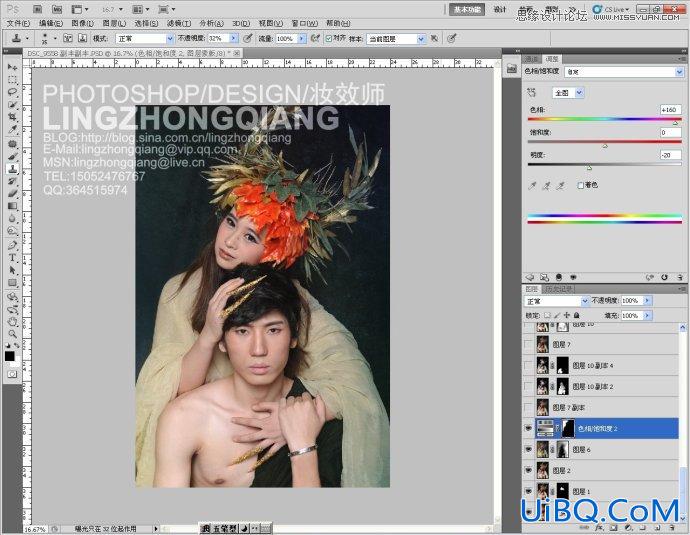Adjust the 色相 hue slider
690x535 pixels.
pos(675,123)
